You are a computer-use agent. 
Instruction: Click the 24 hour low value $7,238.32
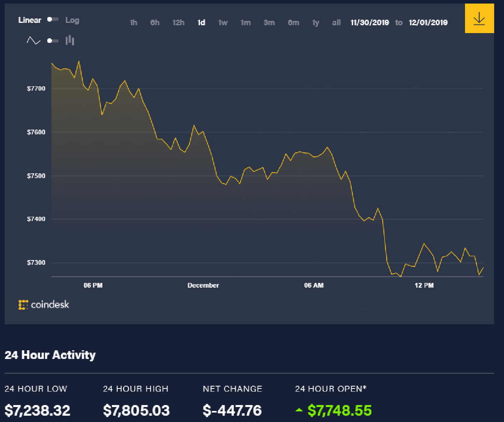[x=37, y=411]
